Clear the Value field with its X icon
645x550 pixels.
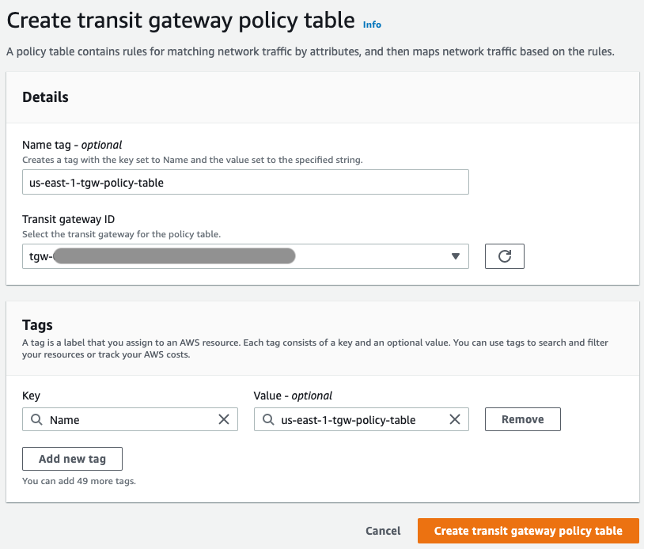pyautogui.click(x=456, y=420)
